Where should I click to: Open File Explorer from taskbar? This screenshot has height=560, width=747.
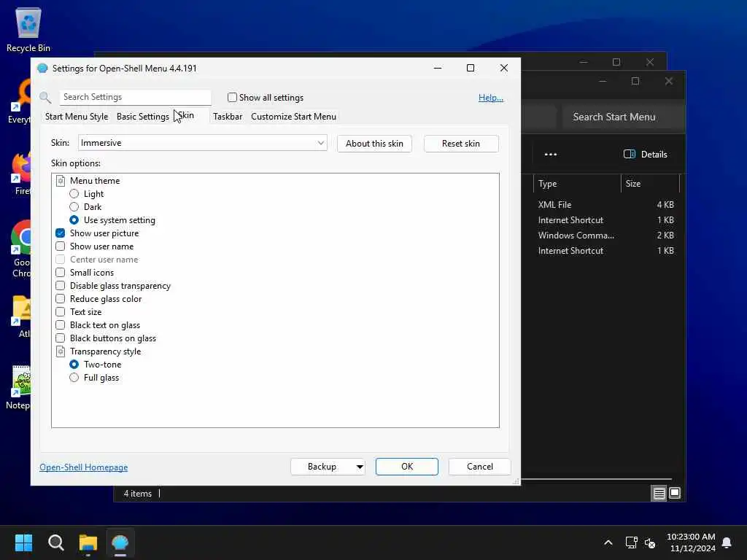88,542
